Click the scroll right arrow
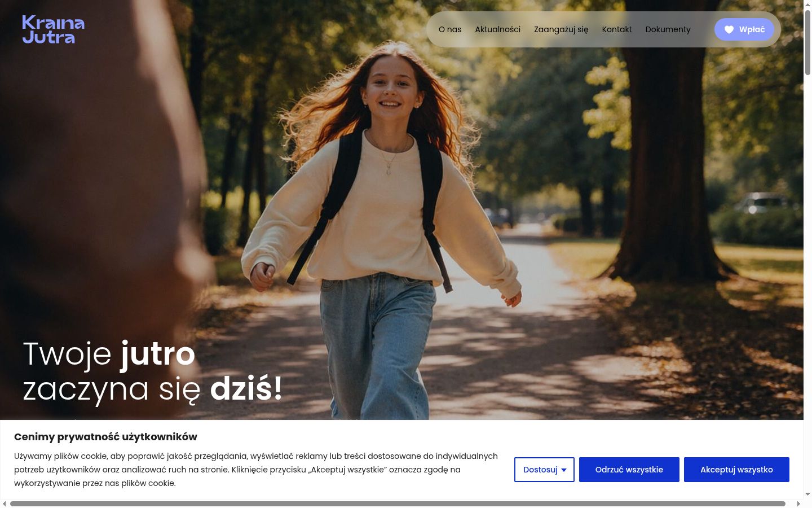Viewport: 812px width, 508px height. (798, 503)
